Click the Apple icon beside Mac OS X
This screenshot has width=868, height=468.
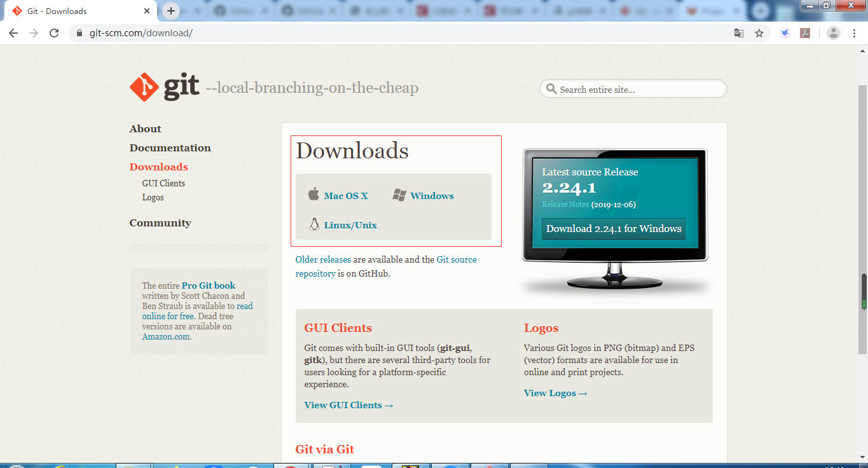coord(313,194)
